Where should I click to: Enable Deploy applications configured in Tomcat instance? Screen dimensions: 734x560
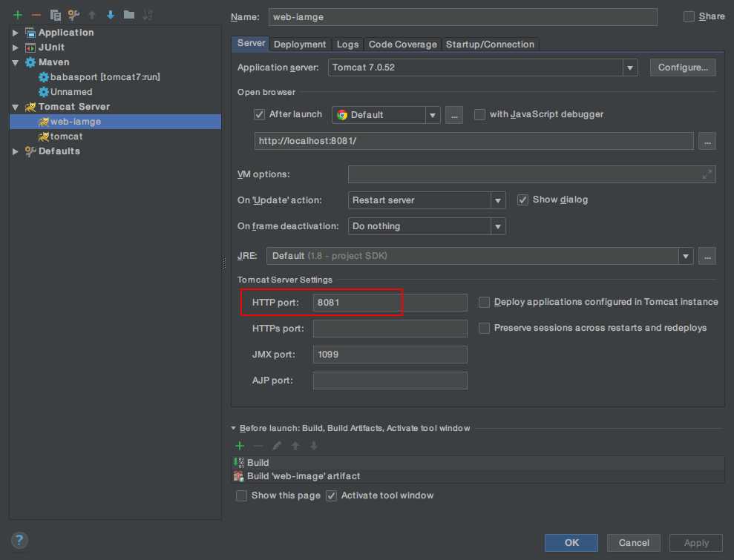pyautogui.click(x=484, y=302)
